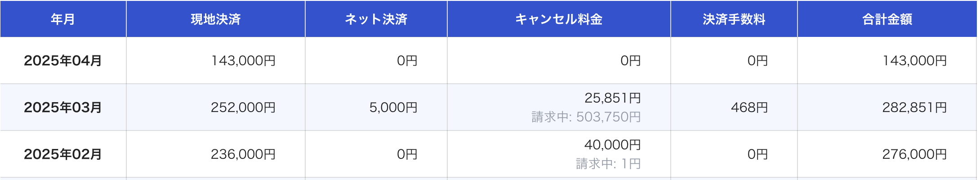
Task: Click the キャンセル料金 column header
Action: [558, 19]
